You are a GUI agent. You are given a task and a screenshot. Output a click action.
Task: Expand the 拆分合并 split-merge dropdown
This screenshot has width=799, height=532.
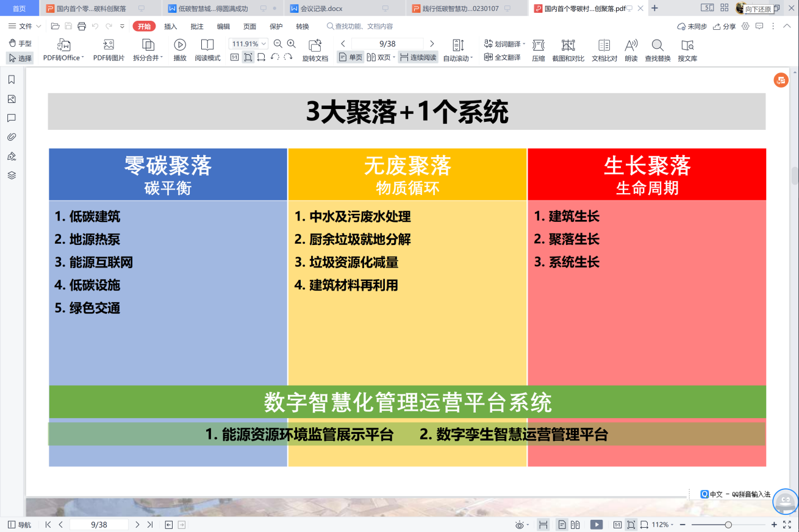pyautogui.click(x=162, y=58)
